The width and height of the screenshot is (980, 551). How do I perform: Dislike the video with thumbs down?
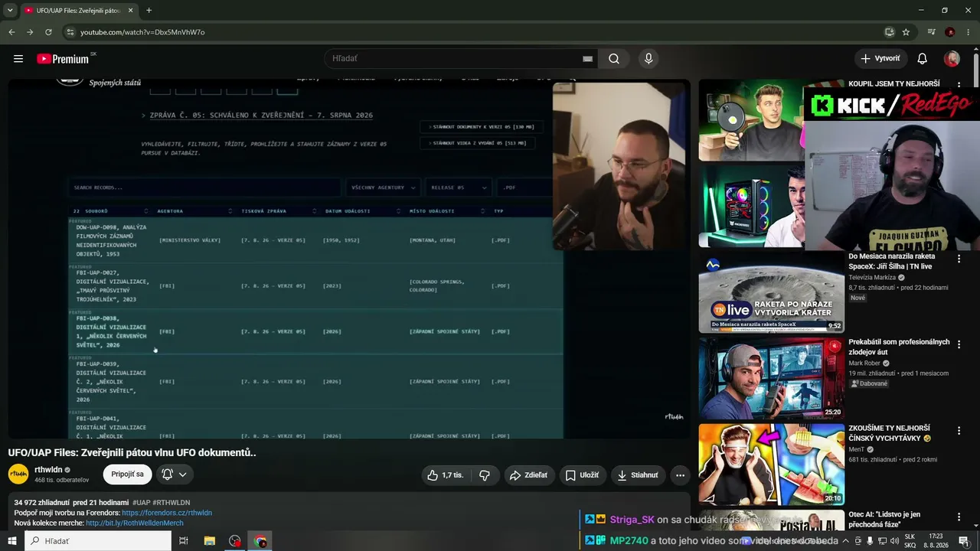485,475
